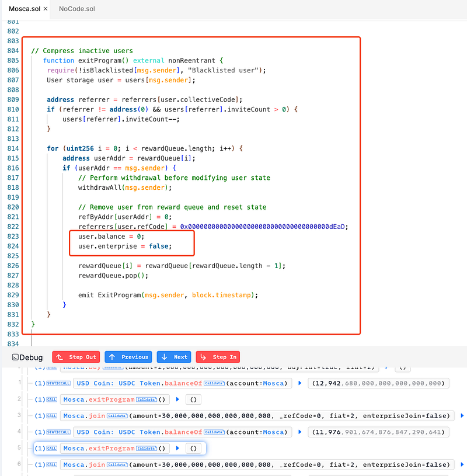
Task: Expand arrow for row 1 balanceOf call
Action: (300, 383)
